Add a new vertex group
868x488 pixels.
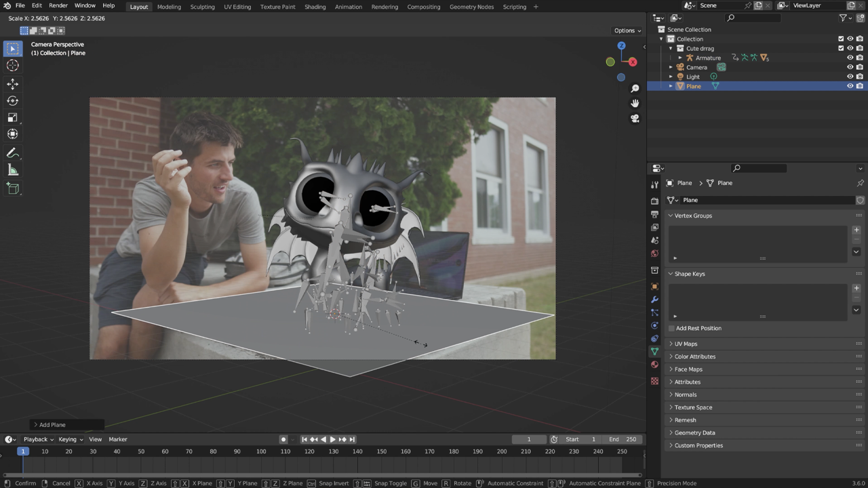(856, 230)
